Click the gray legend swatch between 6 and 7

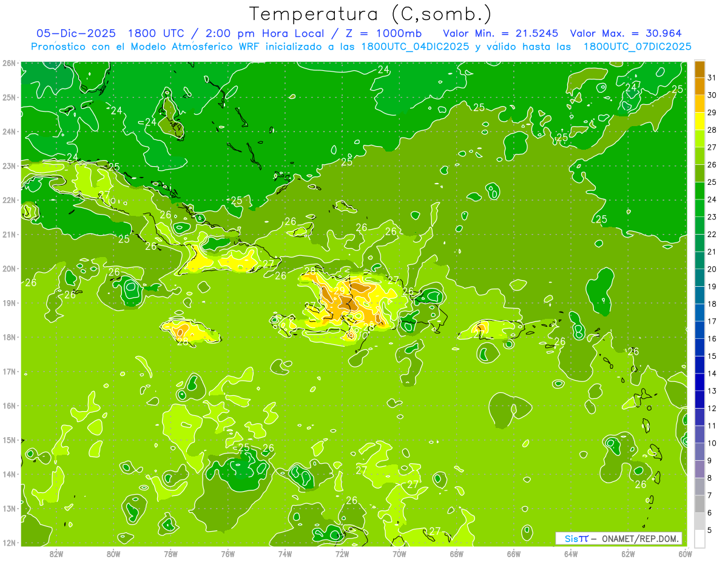pos(699,504)
